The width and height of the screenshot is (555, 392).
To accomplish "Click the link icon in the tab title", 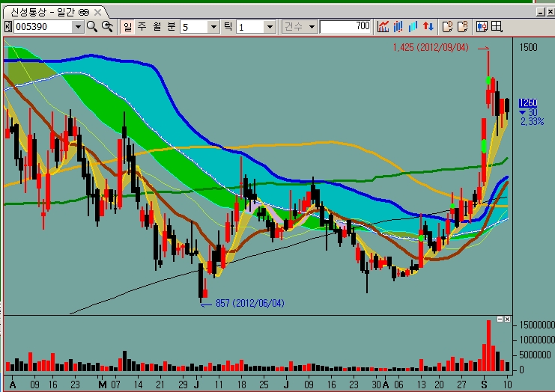I will (x=84, y=13).
